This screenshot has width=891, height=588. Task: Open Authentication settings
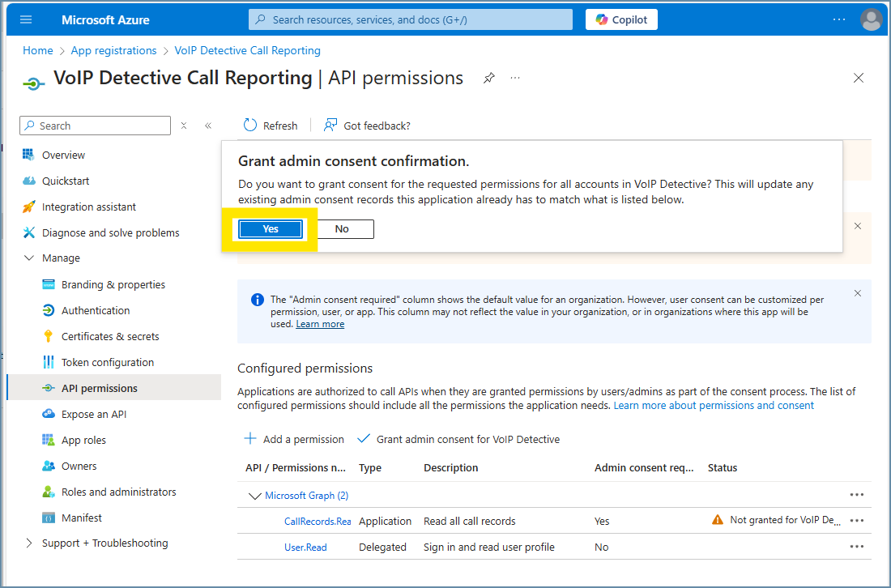tap(96, 311)
